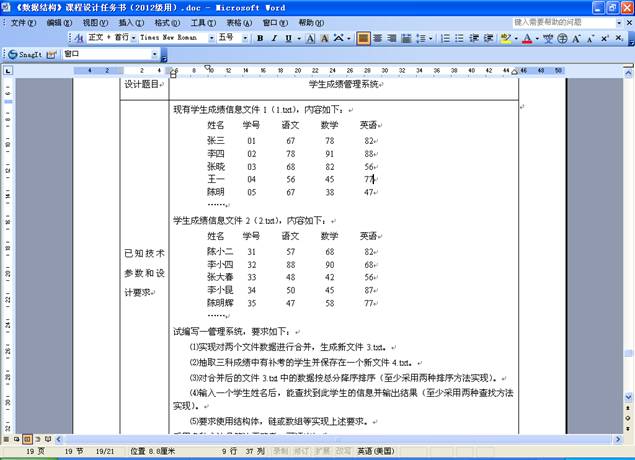This screenshot has height=460, width=635.
Task: Expand the font color dropdown arrow
Action: (x=537, y=38)
